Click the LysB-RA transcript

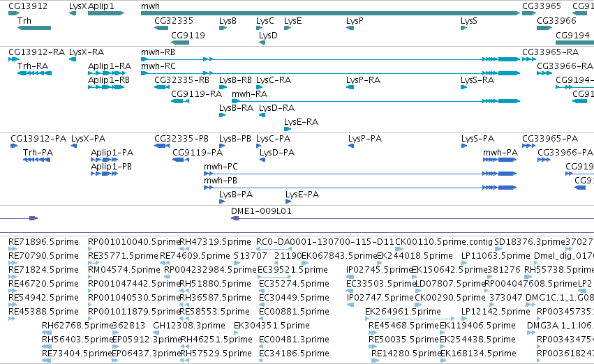223,115
